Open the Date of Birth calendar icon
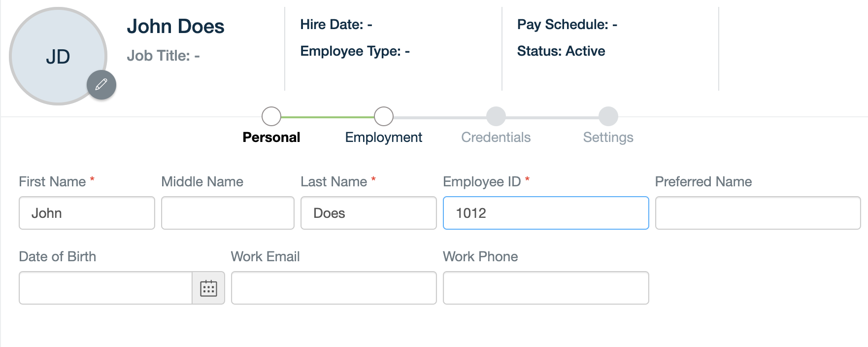This screenshot has height=347, width=868. point(208,288)
